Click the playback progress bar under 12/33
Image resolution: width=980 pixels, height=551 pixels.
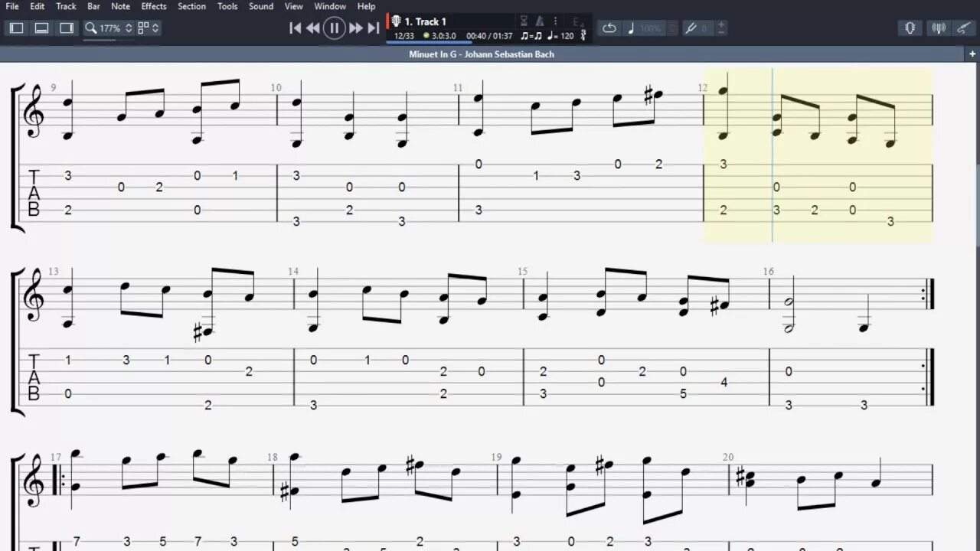click(427, 42)
